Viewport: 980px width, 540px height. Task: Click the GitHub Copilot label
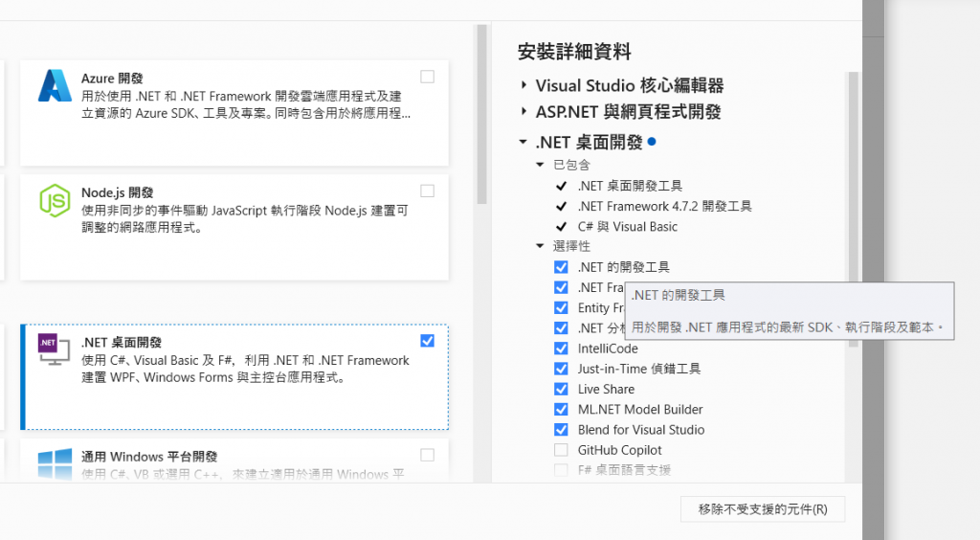click(x=619, y=450)
